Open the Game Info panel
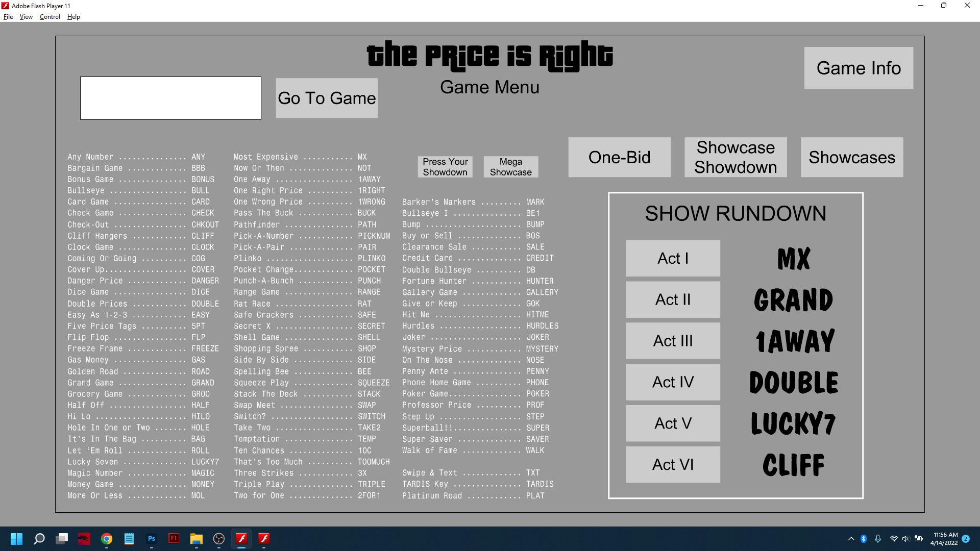 (859, 67)
